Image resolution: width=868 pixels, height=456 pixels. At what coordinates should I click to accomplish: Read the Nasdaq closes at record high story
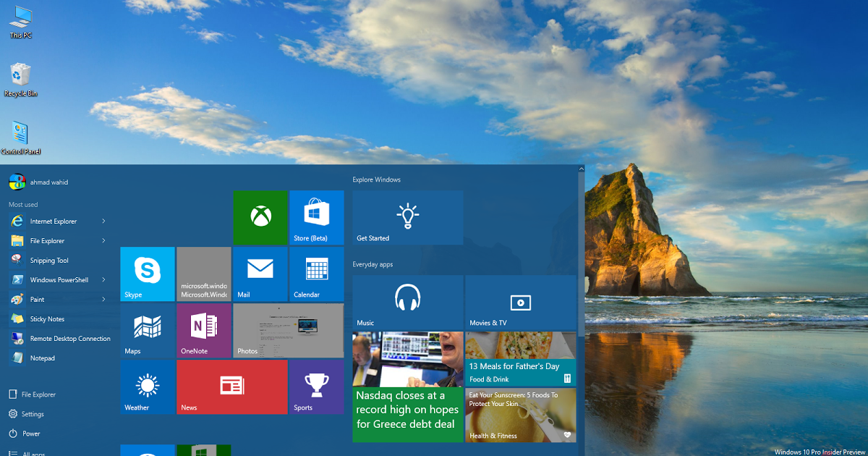(408, 387)
